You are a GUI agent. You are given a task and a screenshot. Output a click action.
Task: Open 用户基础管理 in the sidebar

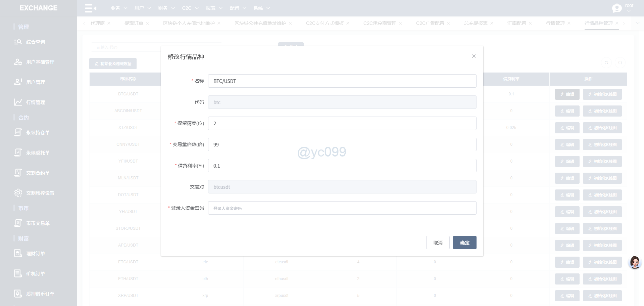click(x=40, y=62)
